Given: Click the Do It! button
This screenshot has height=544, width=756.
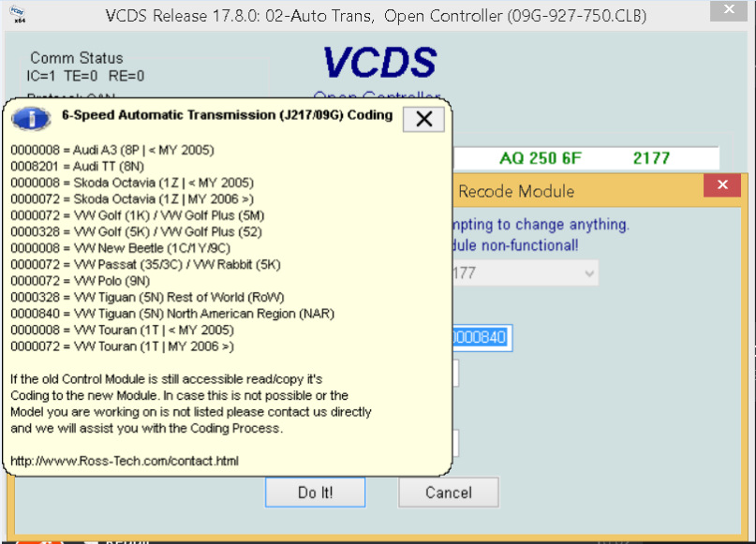Looking at the screenshot, I should [x=316, y=493].
